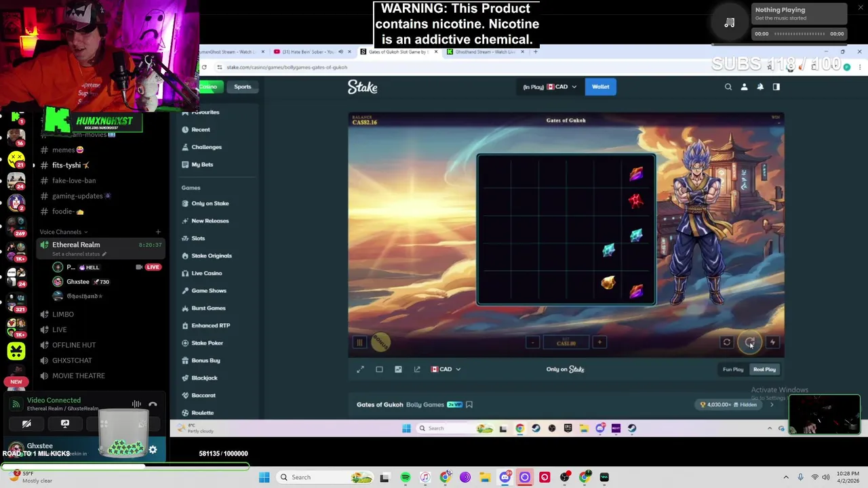The image size is (868, 488).
Task: Open Stake notifications bell
Action: [x=760, y=87]
